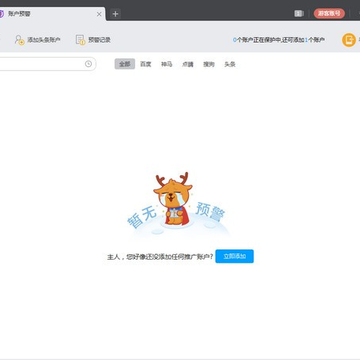
Task: Click the 添加头条账户 toolbar button
Action: (37, 40)
